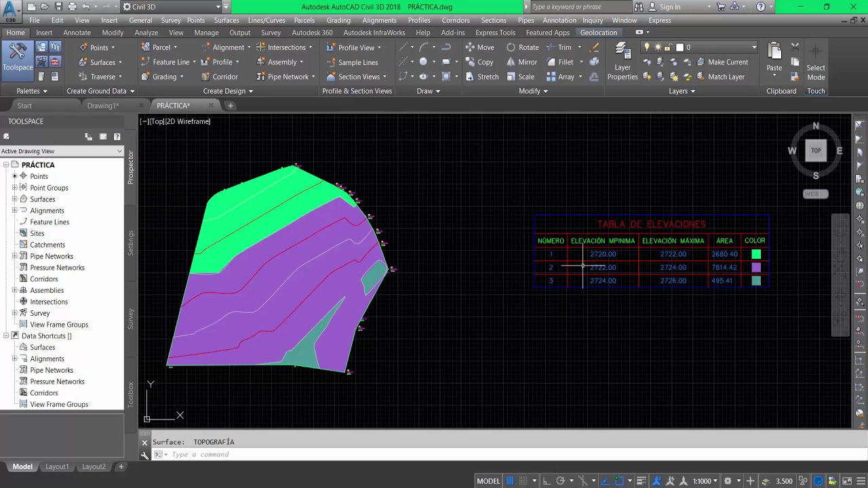868x488 pixels.
Task: Click the status bar Customization menu icon
Action: coord(863,481)
